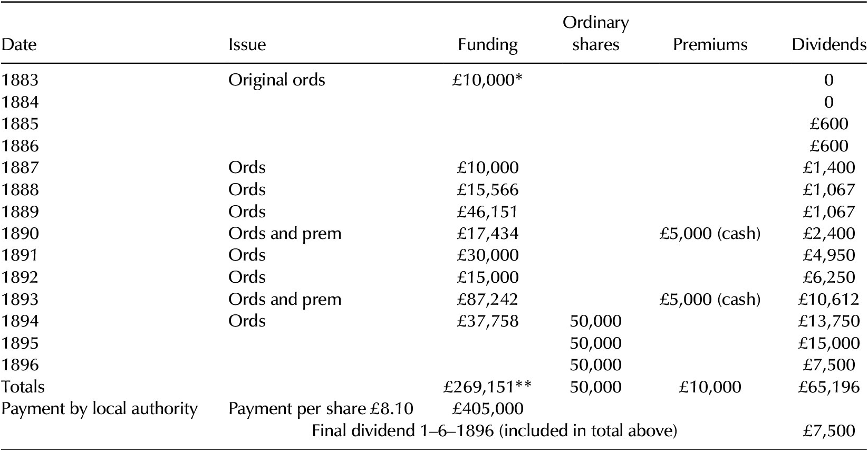868x451 pixels.
Task: Click the Premiums column header
Action: [710, 44]
